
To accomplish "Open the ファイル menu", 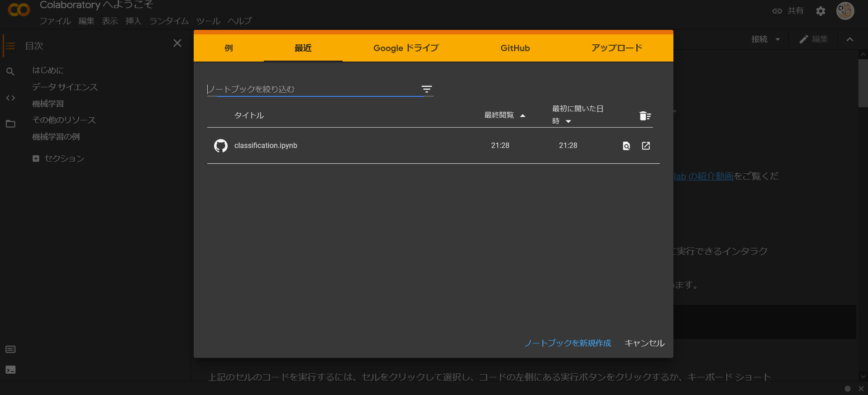I will pyautogui.click(x=55, y=21).
